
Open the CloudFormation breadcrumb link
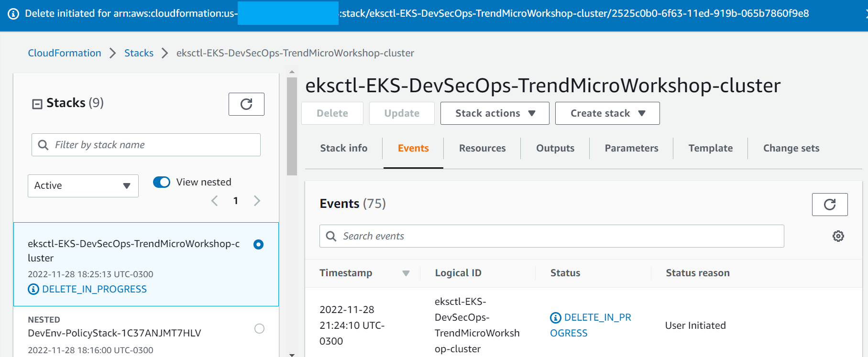65,53
